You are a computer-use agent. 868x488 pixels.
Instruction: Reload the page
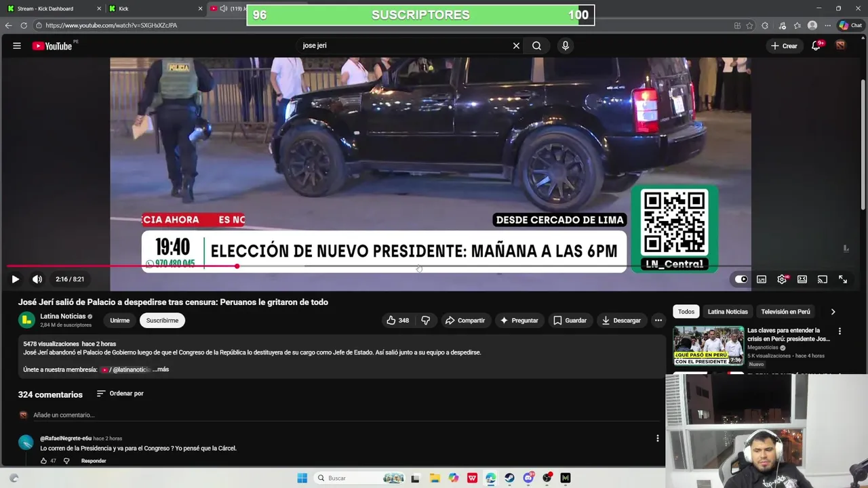click(24, 25)
